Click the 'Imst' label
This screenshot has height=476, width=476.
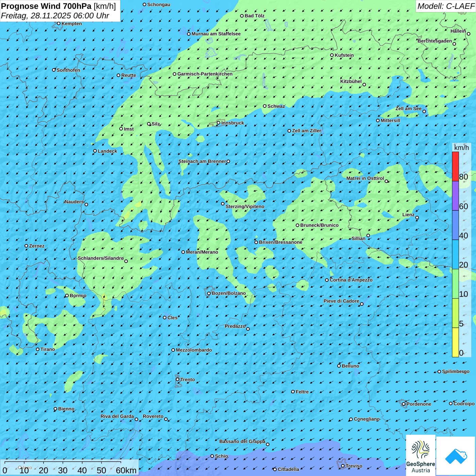point(129,129)
